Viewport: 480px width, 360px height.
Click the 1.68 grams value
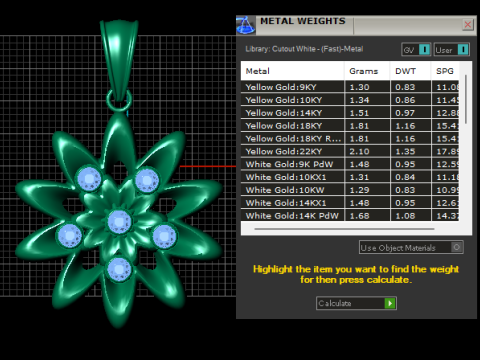point(359,216)
